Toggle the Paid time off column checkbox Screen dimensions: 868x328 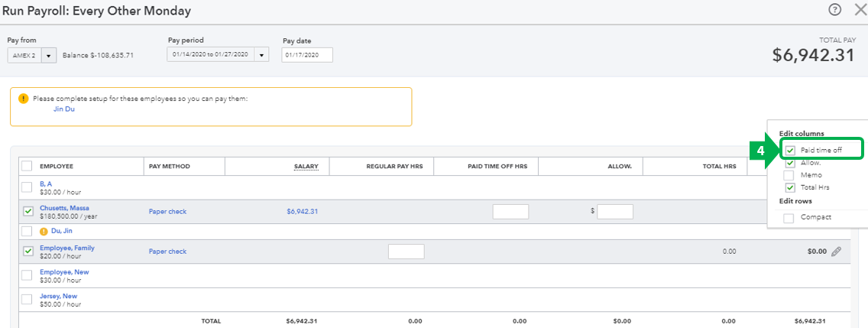(790, 150)
